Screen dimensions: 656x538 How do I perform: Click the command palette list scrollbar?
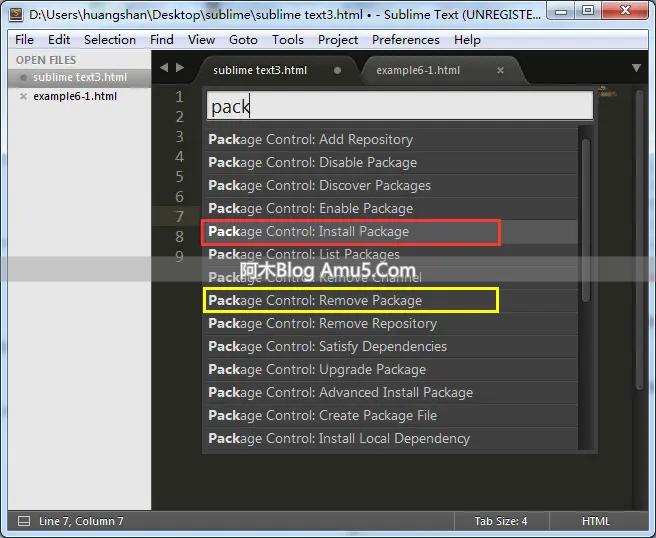pyautogui.click(x=586, y=220)
